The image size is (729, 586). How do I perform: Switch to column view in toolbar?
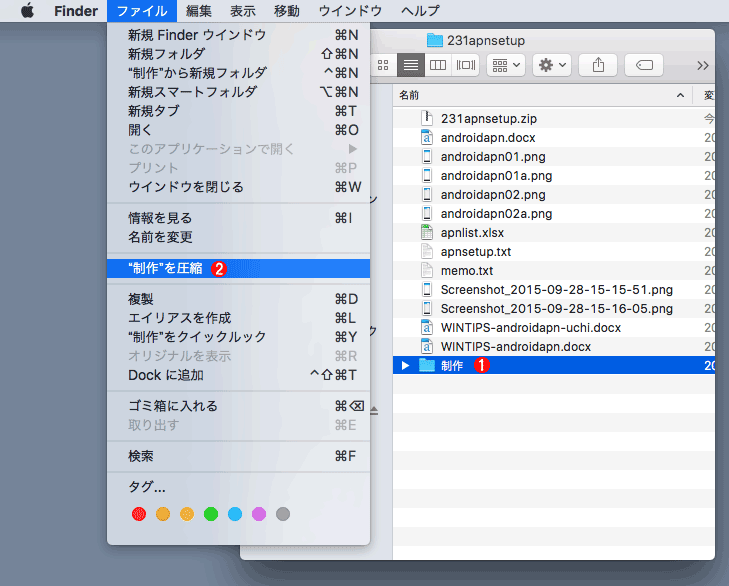pos(437,65)
